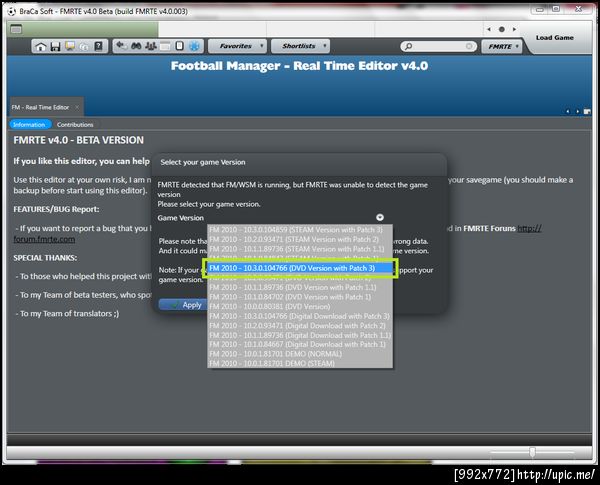
Task: Click the left arrow above the search field
Action: point(489,29)
